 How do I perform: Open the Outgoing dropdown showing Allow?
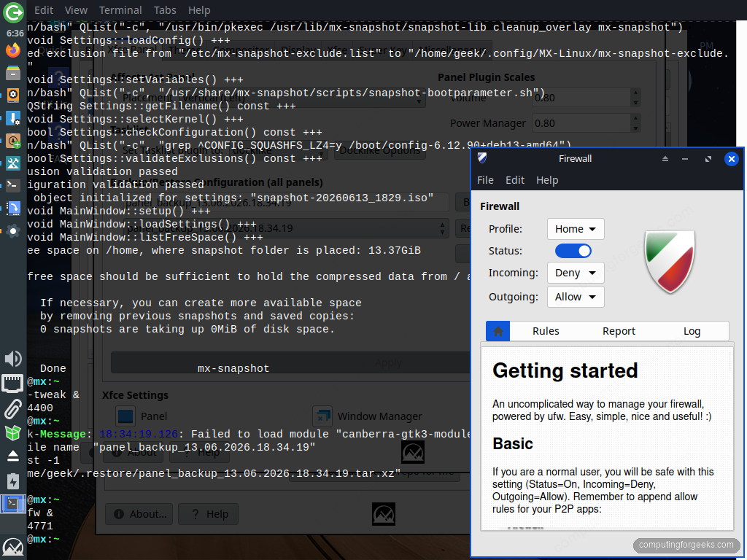(x=576, y=297)
